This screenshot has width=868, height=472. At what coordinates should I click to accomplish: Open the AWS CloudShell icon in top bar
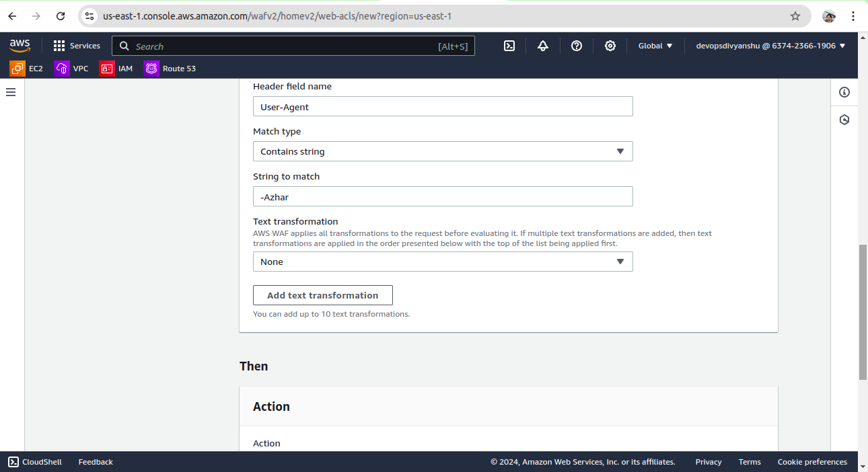[510, 46]
